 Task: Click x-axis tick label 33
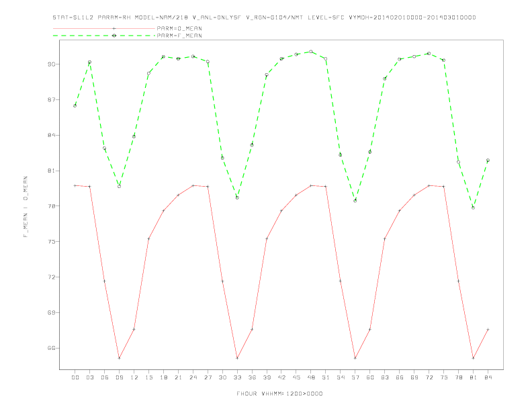click(237, 377)
